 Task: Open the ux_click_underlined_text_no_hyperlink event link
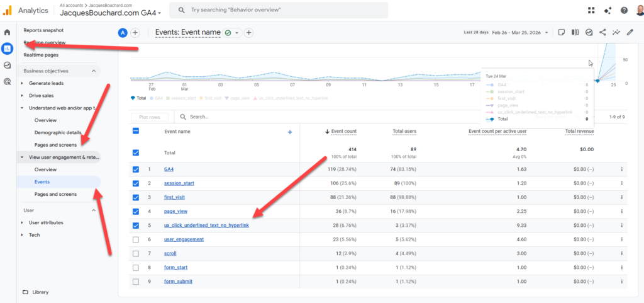pyautogui.click(x=206, y=226)
